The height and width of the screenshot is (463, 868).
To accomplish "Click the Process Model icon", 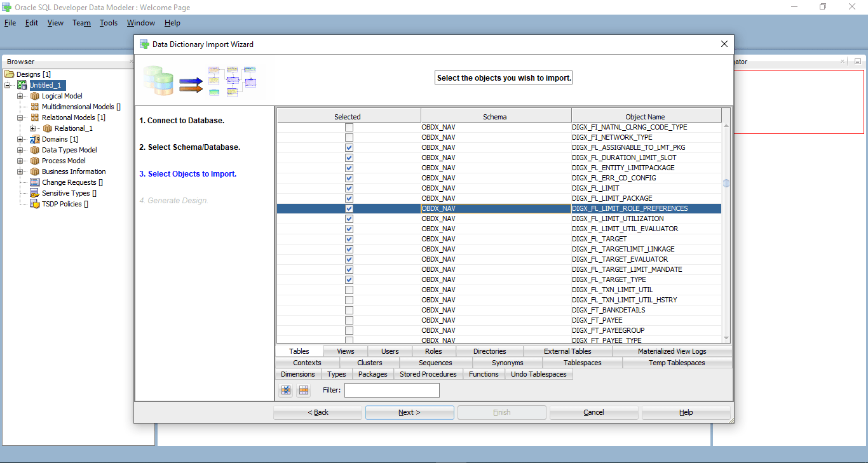I will click(35, 161).
